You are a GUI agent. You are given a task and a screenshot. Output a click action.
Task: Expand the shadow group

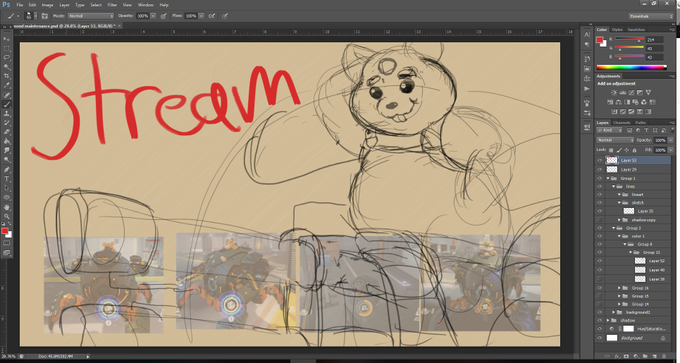608,320
